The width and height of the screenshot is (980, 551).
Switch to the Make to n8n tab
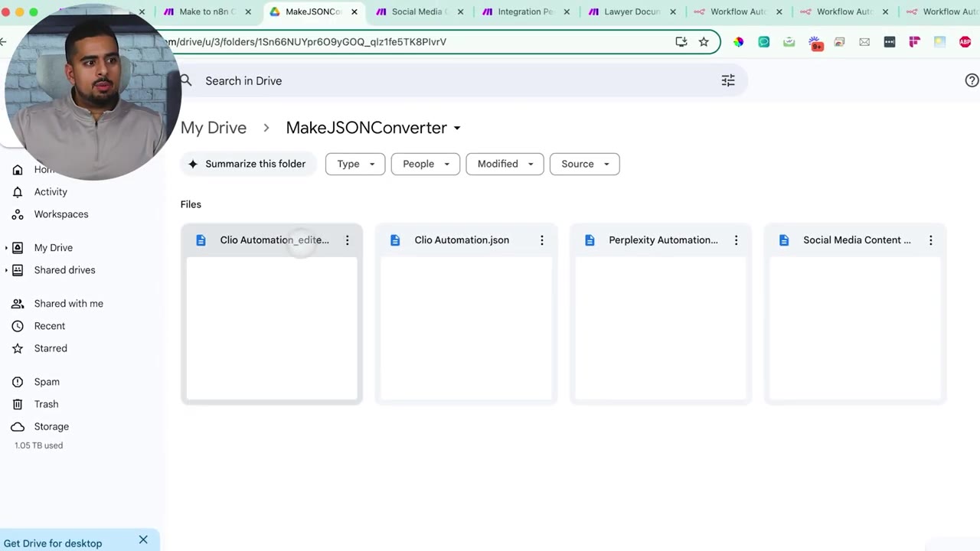coord(207,11)
